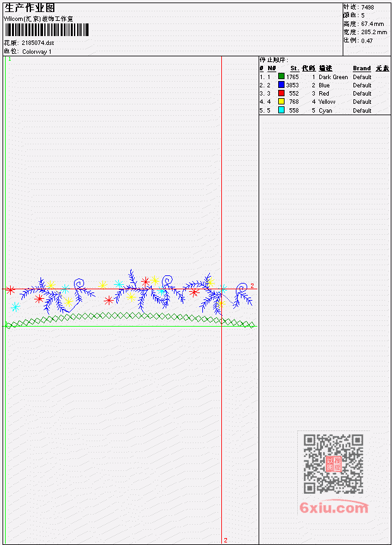Click the 描述 column header

[x=326, y=68]
